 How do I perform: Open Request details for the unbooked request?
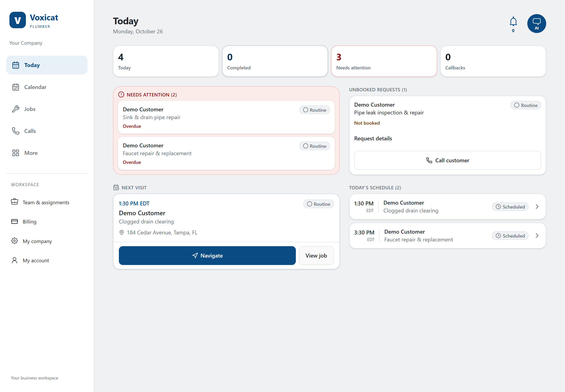[373, 138]
